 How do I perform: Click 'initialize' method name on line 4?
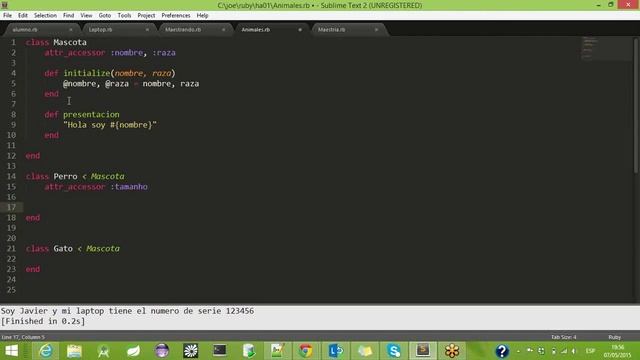87,73
